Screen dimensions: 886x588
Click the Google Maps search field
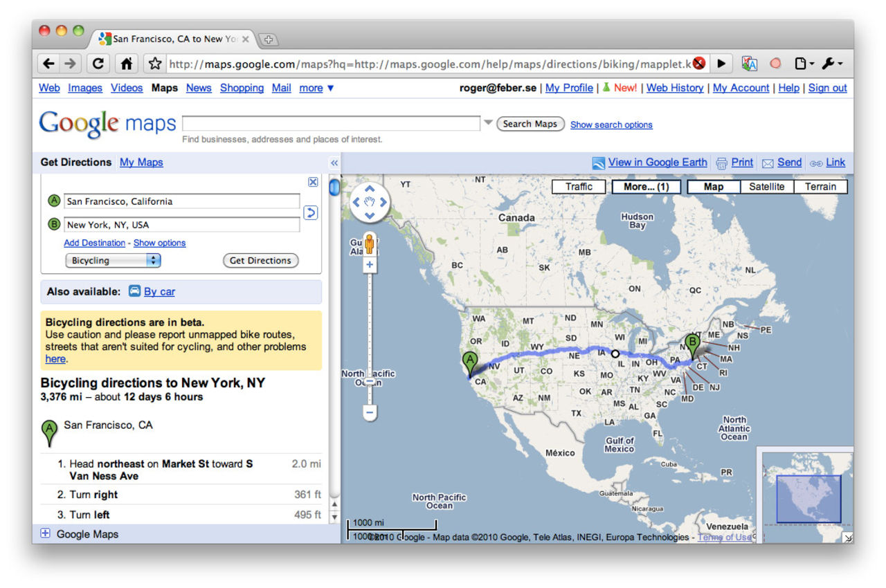pyautogui.click(x=331, y=124)
